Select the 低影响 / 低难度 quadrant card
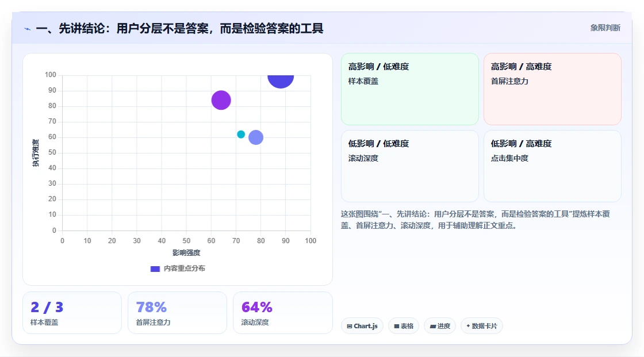 click(410, 166)
